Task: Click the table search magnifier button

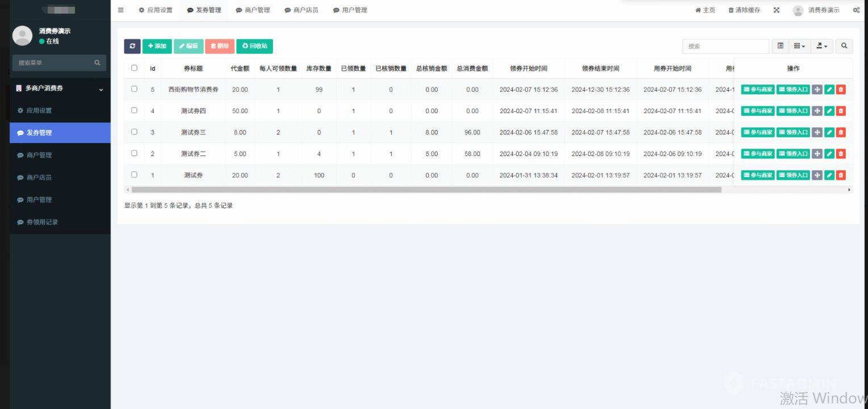Action: pos(844,46)
